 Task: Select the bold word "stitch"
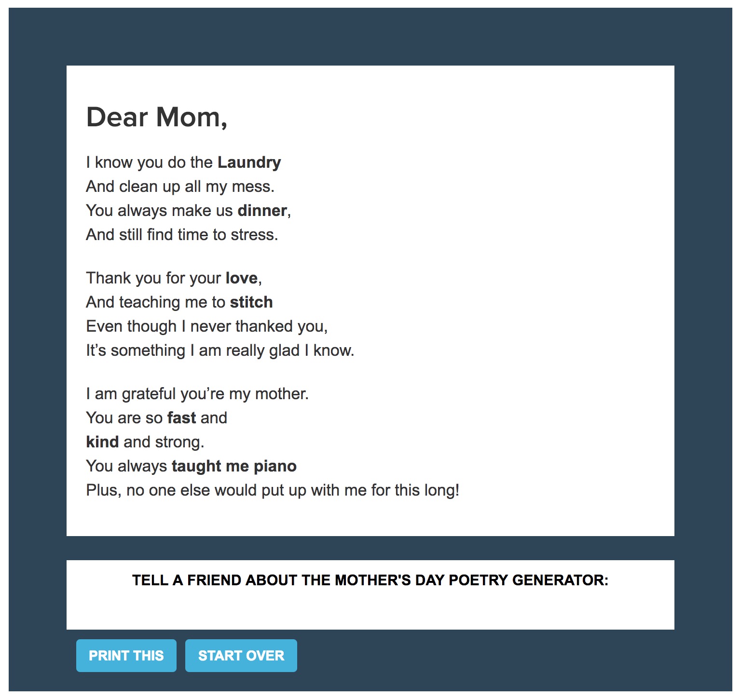(x=251, y=302)
